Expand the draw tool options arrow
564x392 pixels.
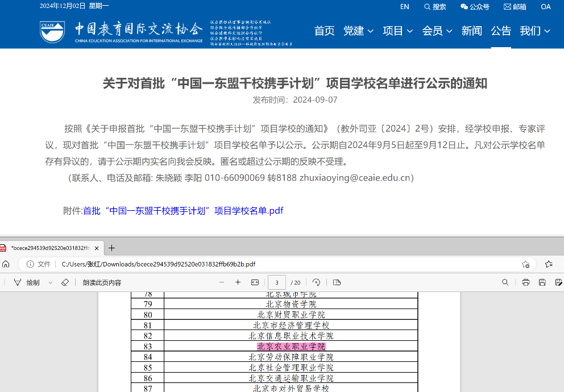[x=51, y=282]
